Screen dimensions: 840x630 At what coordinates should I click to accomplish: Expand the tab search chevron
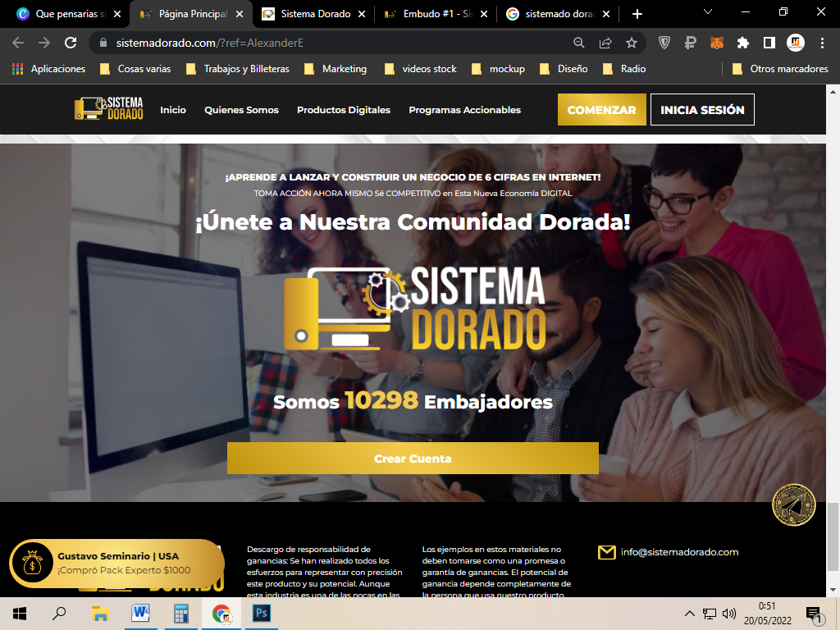pyautogui.click(x=709, y=13)
